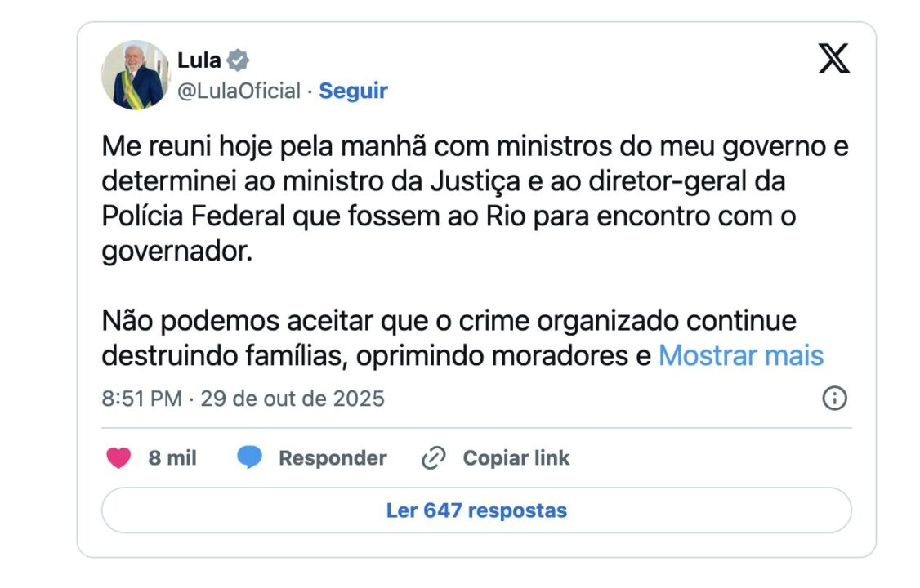
Task: Click the "8 mil" likes count
Action: coord(172,458)
